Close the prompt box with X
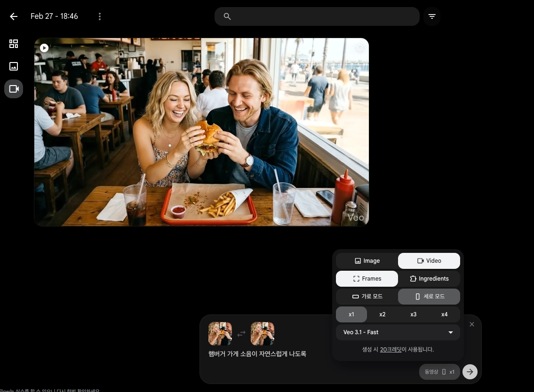Viewport: 534px width, 392px height. [x=472, y=324]
